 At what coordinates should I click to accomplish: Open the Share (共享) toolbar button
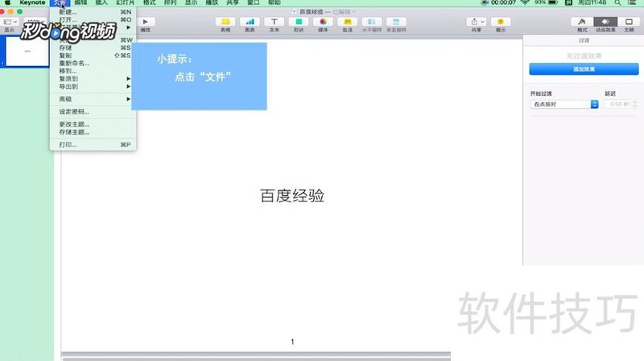tap(477, 22)
